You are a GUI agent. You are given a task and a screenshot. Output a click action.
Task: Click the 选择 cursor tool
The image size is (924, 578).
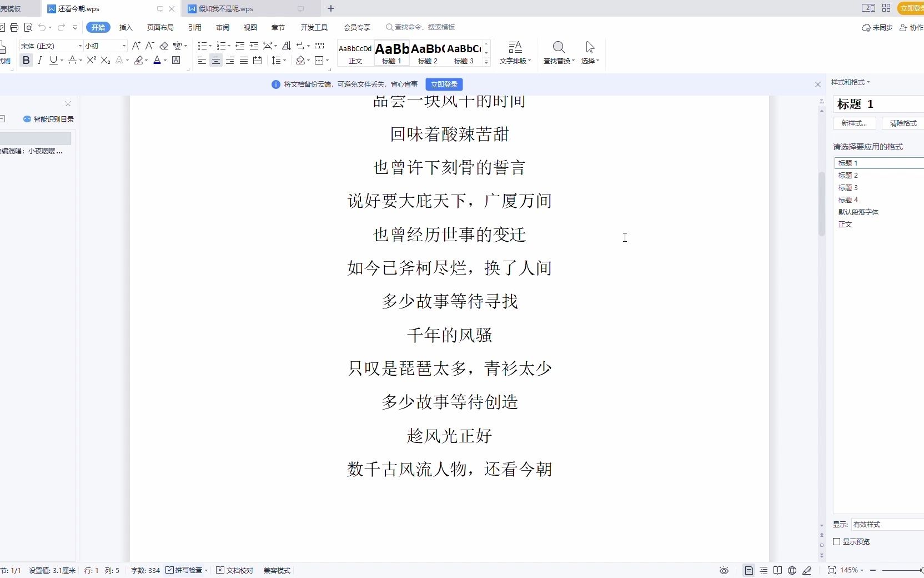[x=590, y=53]
